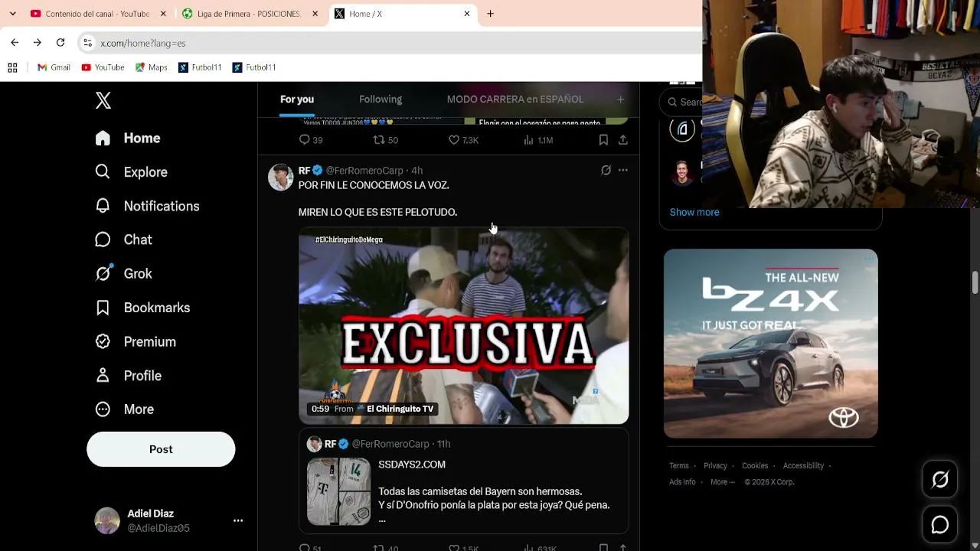
Task: Open the Ads info footer link
Action: pyautogui.click(x=682, y=482)
